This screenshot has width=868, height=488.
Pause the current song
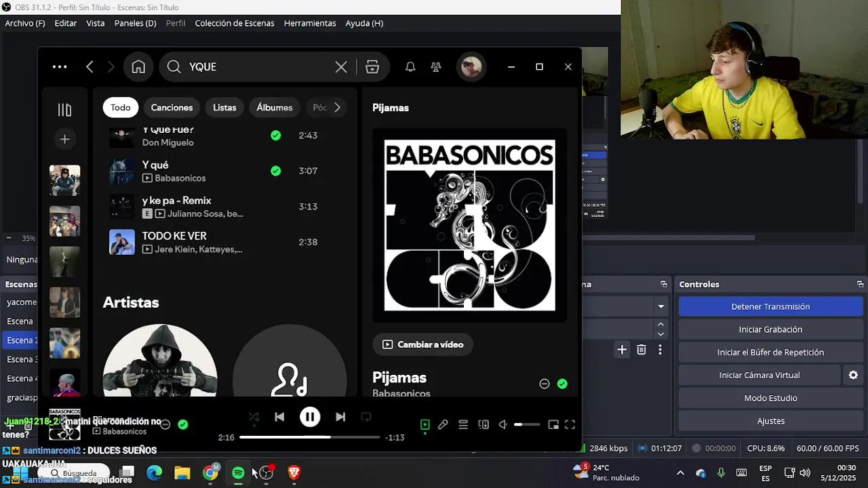coord(310,417)
